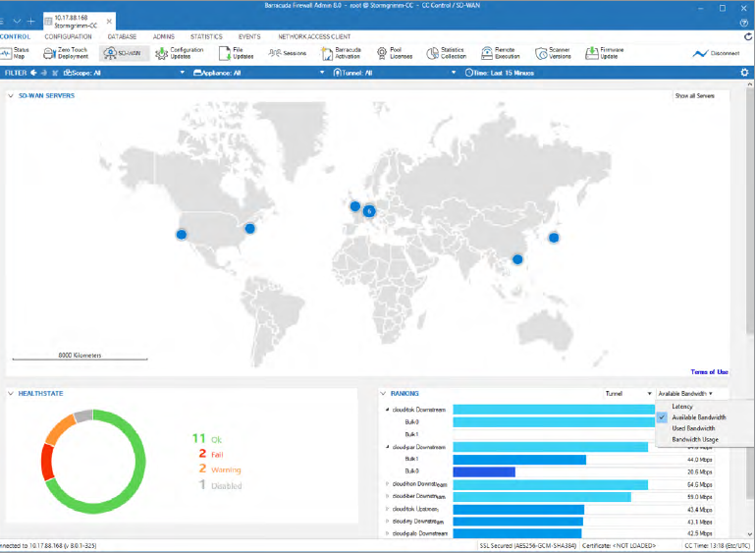The height and width of the screenshot is (553, 756).
Task: Open Pool Licenses
Action: pos(395,53)
